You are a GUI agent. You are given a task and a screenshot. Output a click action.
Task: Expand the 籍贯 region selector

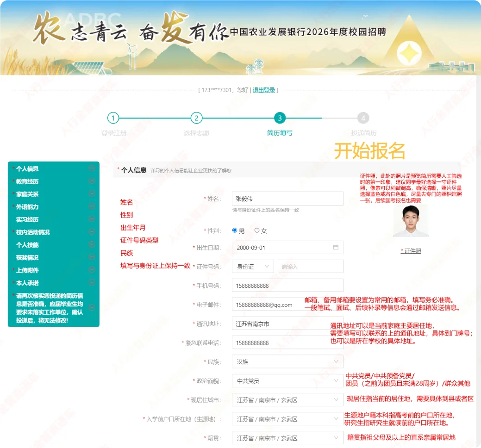[287, 438]
